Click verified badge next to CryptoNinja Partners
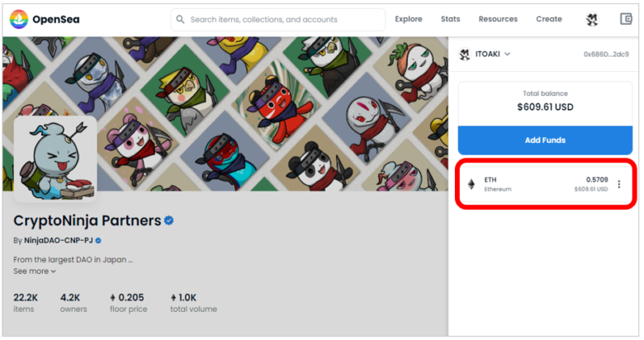This screenshot has height=340, width=644. tap(168, 220)
